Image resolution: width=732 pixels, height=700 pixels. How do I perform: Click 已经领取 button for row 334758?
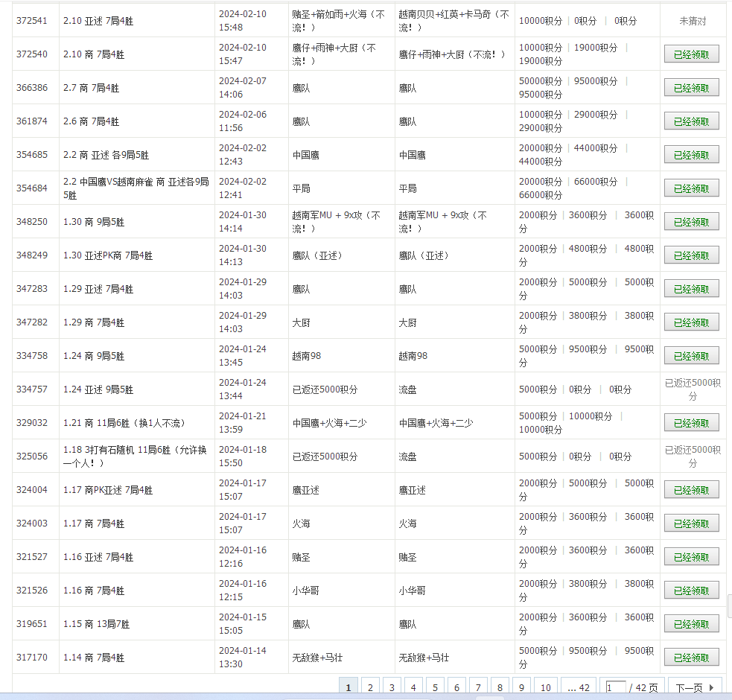pyautogui.click(x=691, y=356)
